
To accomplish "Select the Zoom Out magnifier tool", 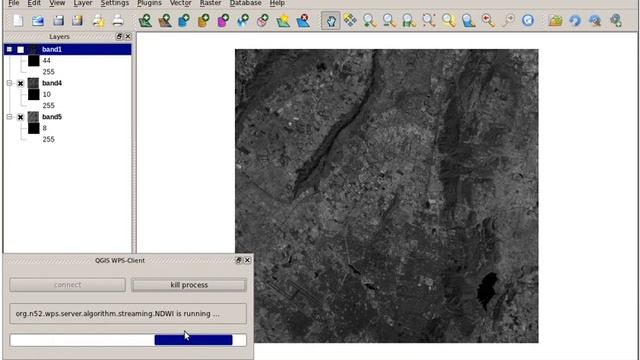I will tap(389, 20).
